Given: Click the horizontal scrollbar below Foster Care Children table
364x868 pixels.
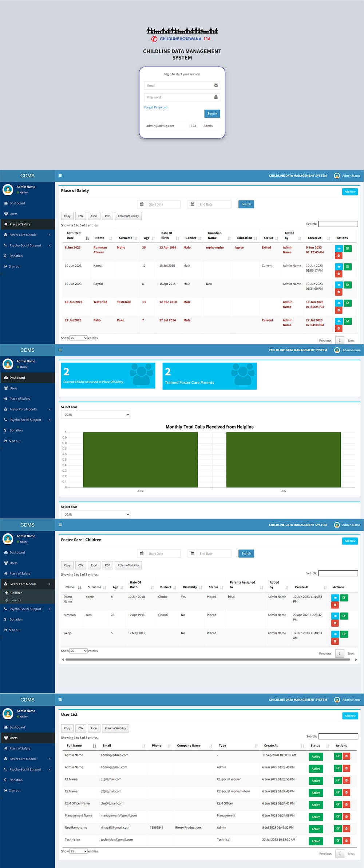Looking at the screenshot, I should coord(209,659).
